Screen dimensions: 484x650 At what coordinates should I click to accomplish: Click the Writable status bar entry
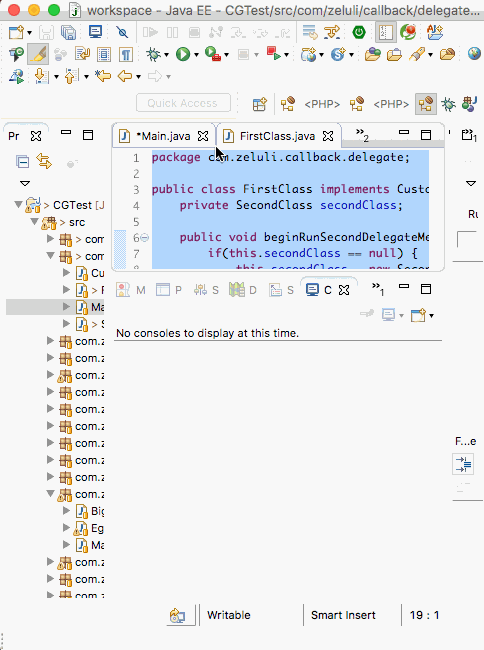point(229,615)
